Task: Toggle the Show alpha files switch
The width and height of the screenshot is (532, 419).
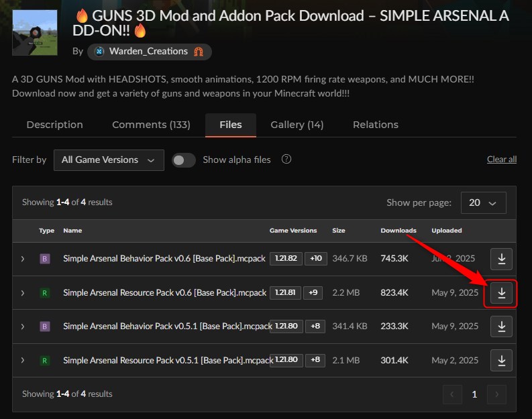Action: point(184,160)
